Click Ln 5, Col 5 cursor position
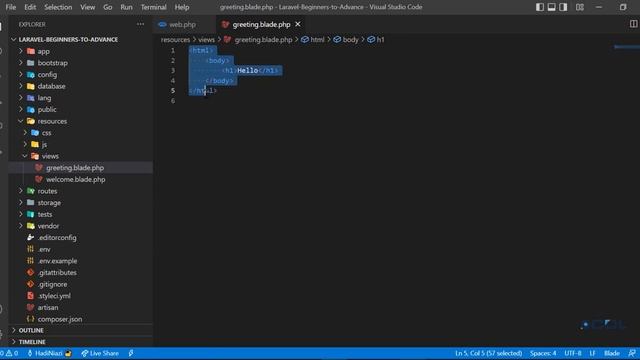This screenshot has width=640, height=360. coord(489,353)
